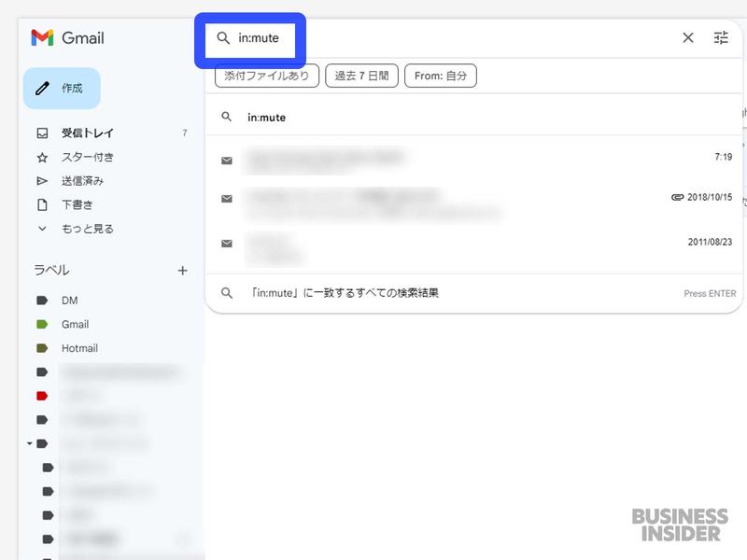Expand もっと見る in the sidebar

click(73, 228)
